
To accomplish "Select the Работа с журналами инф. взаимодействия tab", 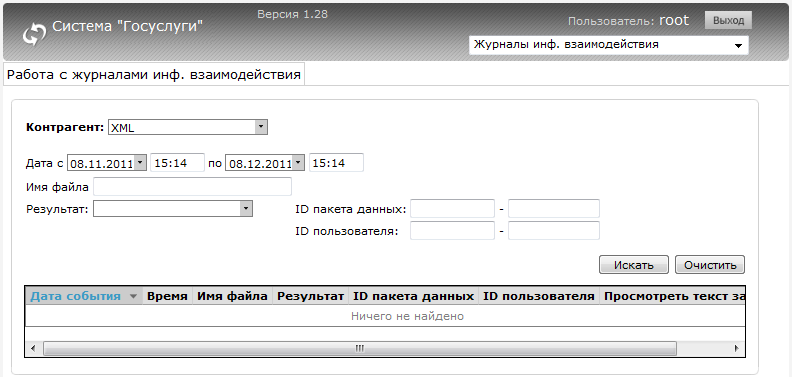I will (x=154, y=75).
